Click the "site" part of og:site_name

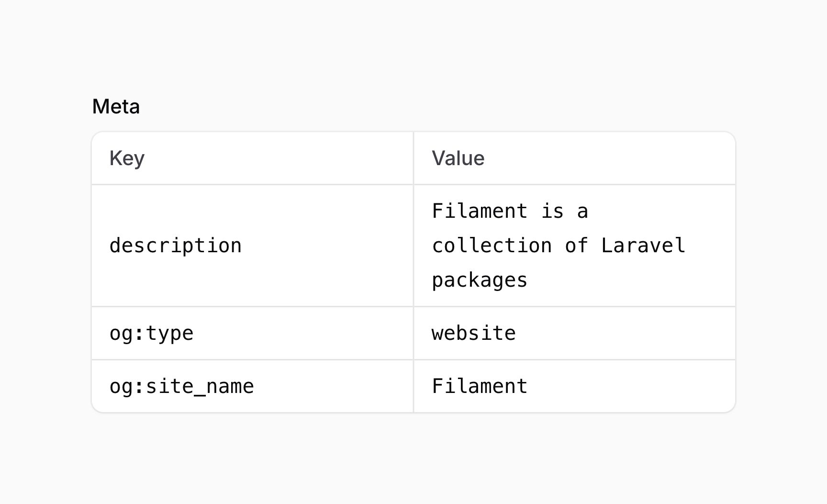coord(169,386)
